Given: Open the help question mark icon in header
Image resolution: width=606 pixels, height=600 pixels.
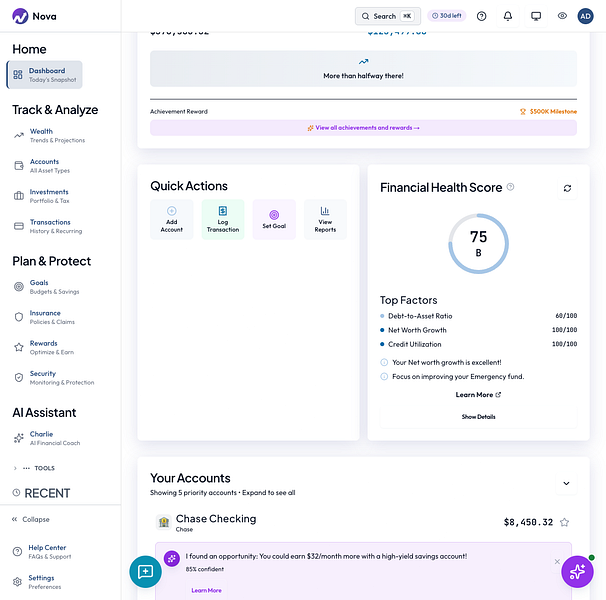Looking at the screenshot, I should [481, 16].
